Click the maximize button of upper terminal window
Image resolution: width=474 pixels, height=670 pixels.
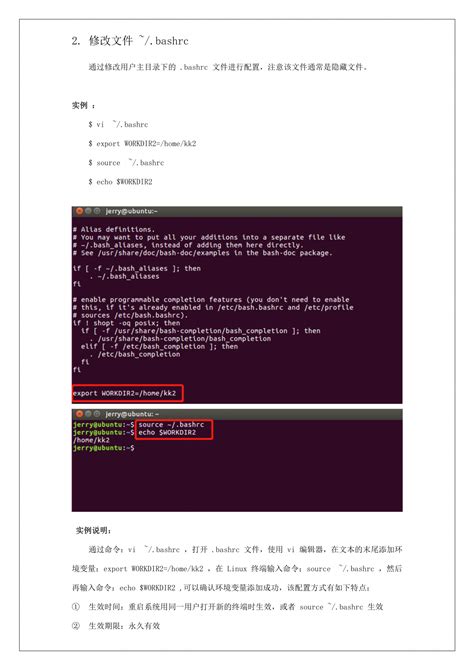coord(97,211)
